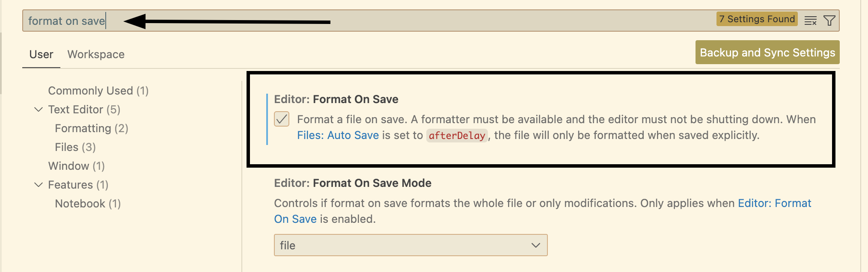This screenshot has width=868, height=272.
Task: Open the Notebook settings category
Action: (x=88, y=204)
